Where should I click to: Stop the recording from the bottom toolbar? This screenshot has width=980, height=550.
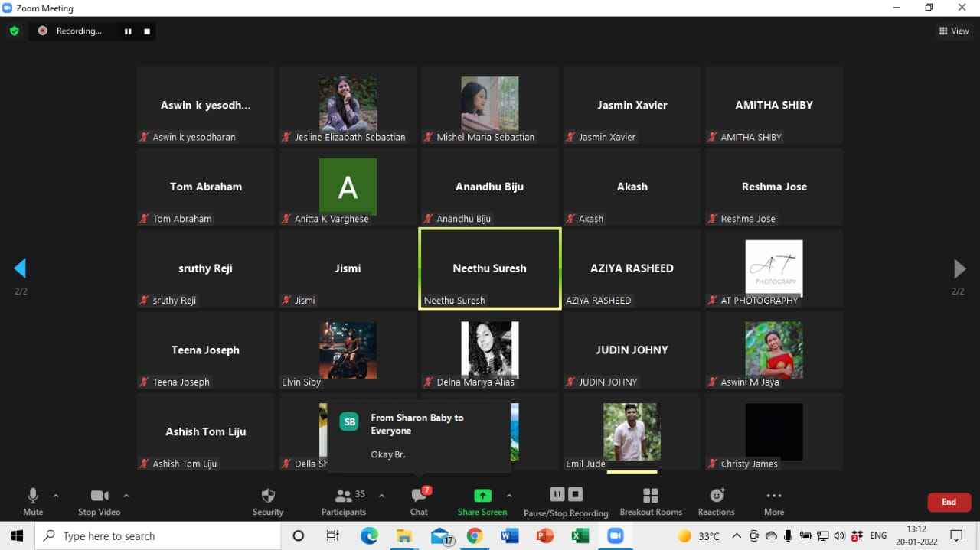click(x=576, y=494)
